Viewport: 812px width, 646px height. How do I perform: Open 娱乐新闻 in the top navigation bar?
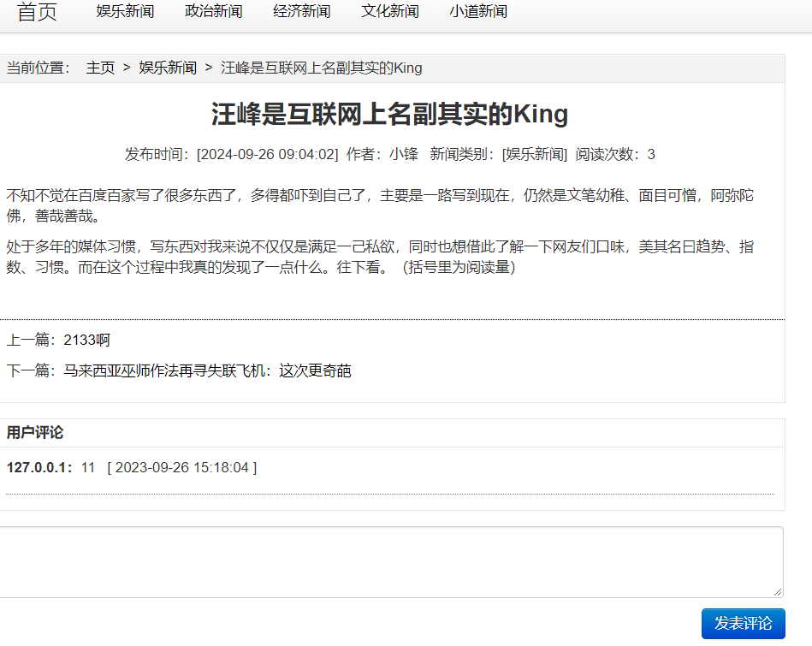pyautogui.click(x=125, y=12)
